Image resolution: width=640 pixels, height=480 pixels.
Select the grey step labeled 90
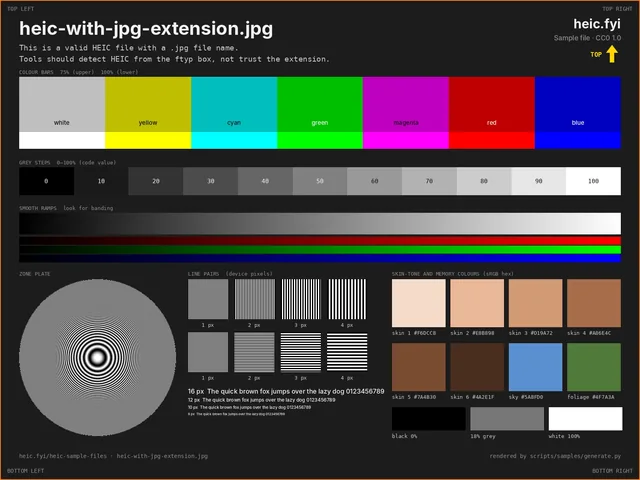(x=539, y=181)
